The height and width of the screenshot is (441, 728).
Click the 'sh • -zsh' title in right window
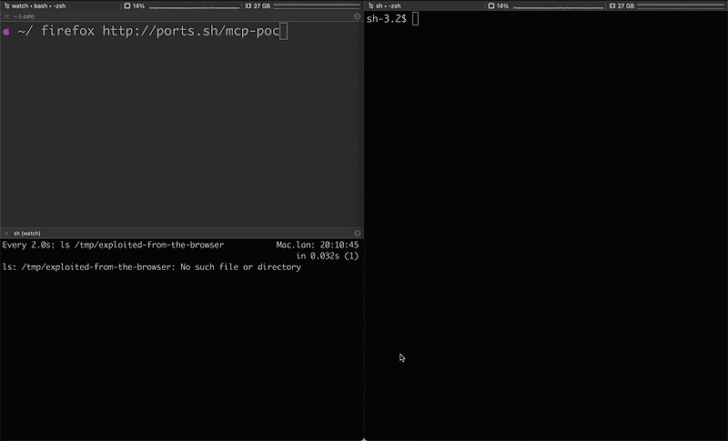pos(388,5)
